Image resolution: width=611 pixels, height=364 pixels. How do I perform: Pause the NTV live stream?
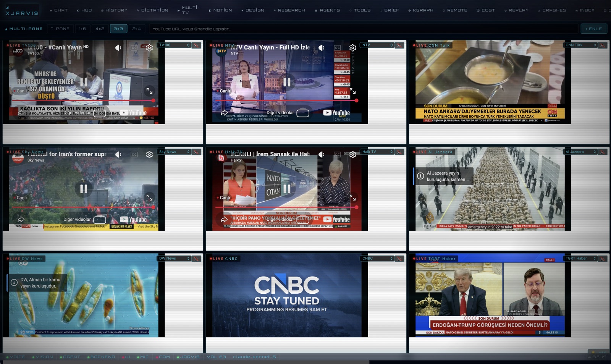click(x=287, y=82)
